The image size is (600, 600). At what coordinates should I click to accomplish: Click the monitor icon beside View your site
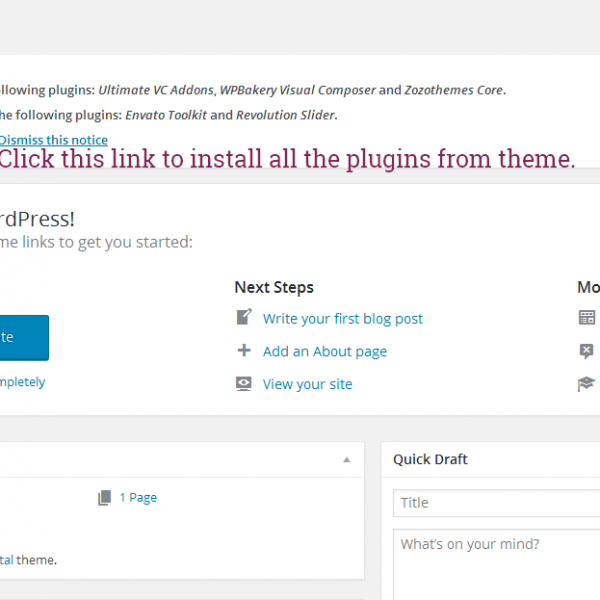coord(243,384)
